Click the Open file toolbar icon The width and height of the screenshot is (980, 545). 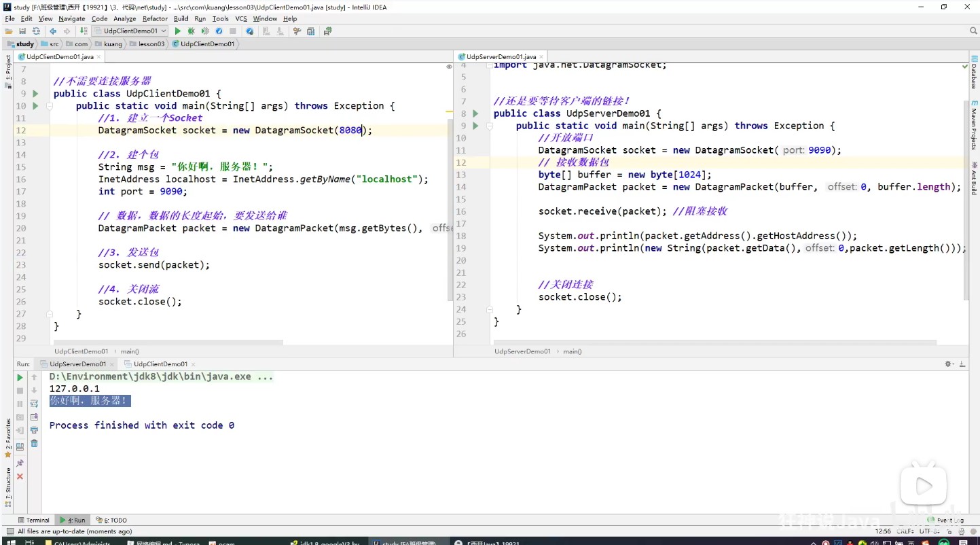point(9,31)
